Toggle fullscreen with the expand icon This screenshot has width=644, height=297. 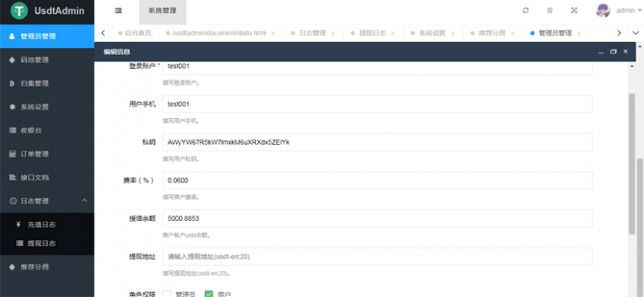(x=574, y=11)
